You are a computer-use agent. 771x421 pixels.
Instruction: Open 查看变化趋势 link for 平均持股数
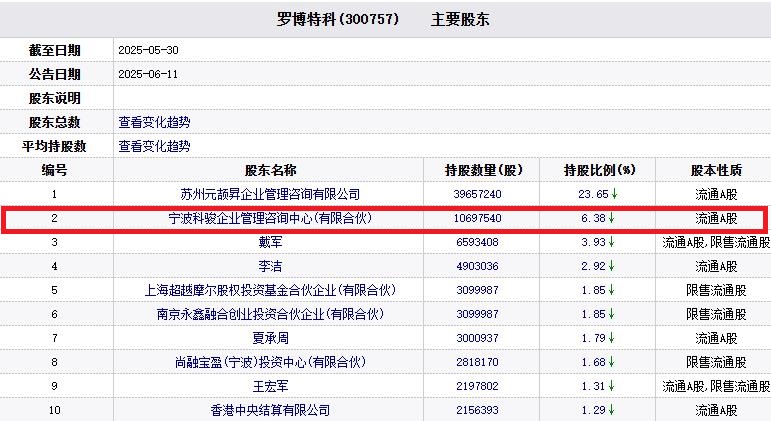pyautogui.click(x=154, y=146)
